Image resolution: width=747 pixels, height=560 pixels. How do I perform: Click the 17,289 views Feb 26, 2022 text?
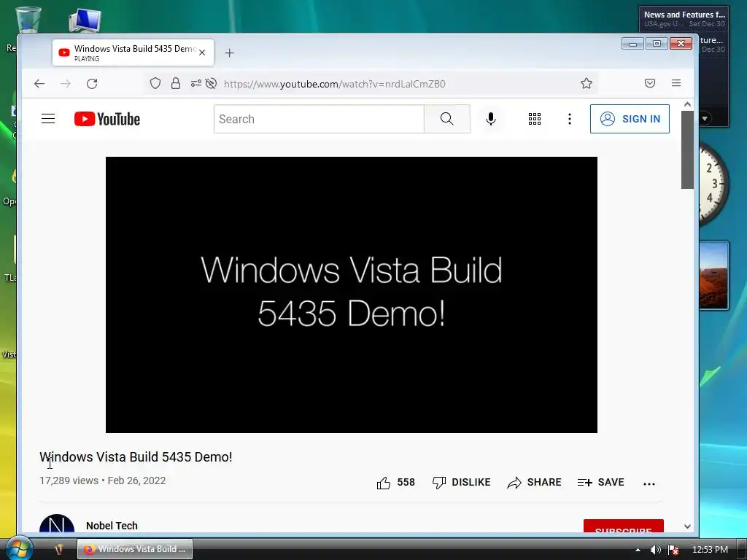pos(102,481)
